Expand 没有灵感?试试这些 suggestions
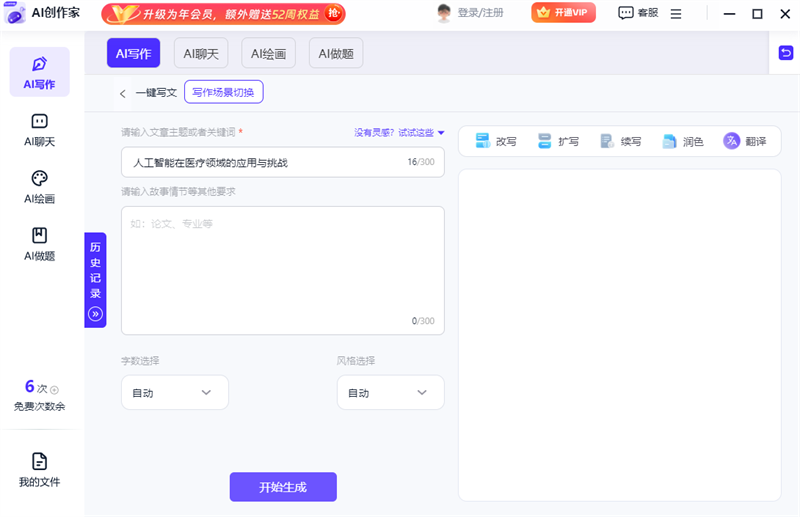This screenshot has height=517, width=800. click(x=399, y=132)
